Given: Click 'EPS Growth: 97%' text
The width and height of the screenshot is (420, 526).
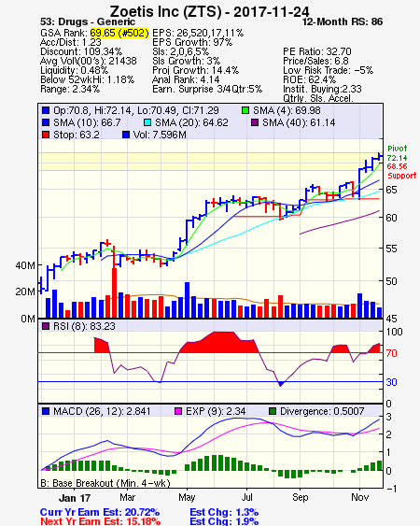Looking at the screenshot, I should point(192,42).
